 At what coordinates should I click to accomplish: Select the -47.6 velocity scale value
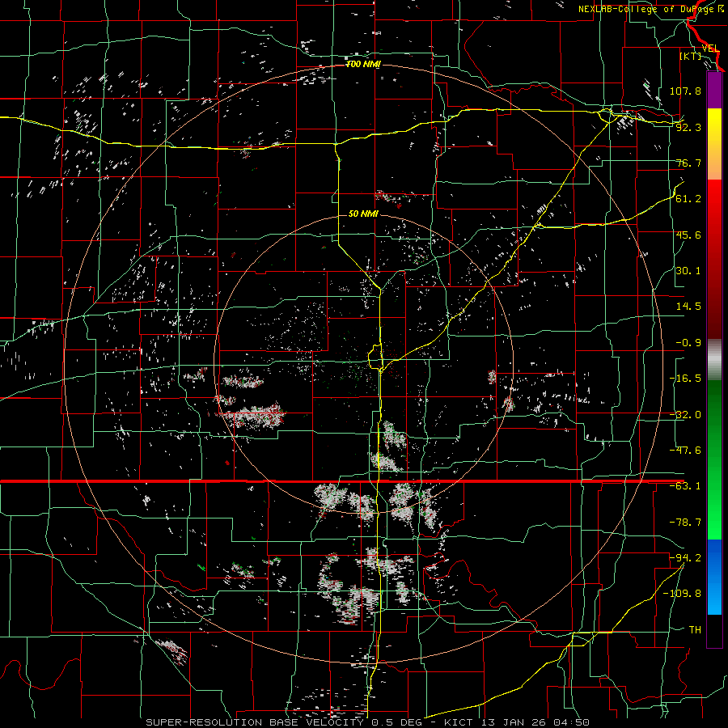click(x=685, y=451)
